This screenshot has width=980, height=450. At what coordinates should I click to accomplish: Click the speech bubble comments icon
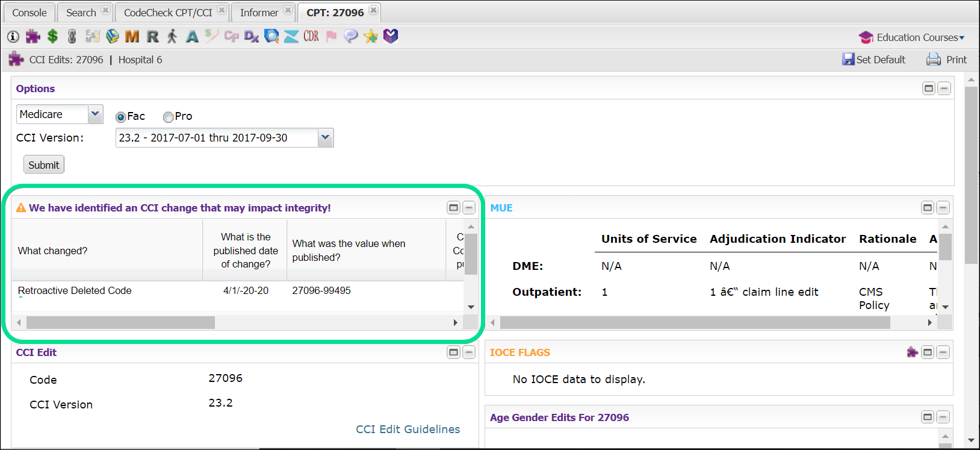coord(351,37)
